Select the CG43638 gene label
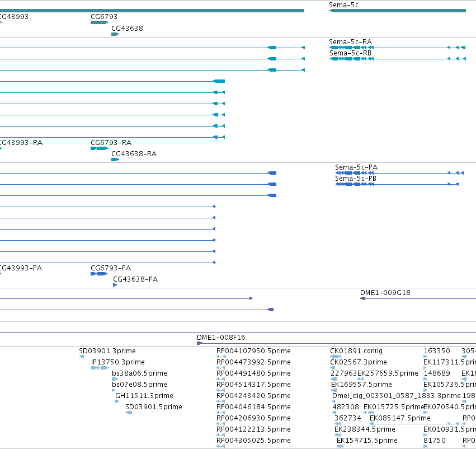 tap(127, 29)
